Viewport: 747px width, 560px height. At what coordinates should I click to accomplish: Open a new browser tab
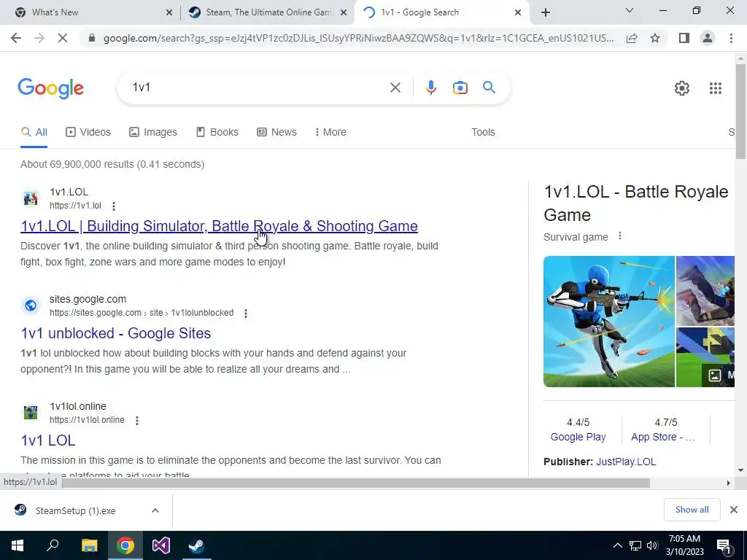[x=546, y=12]
